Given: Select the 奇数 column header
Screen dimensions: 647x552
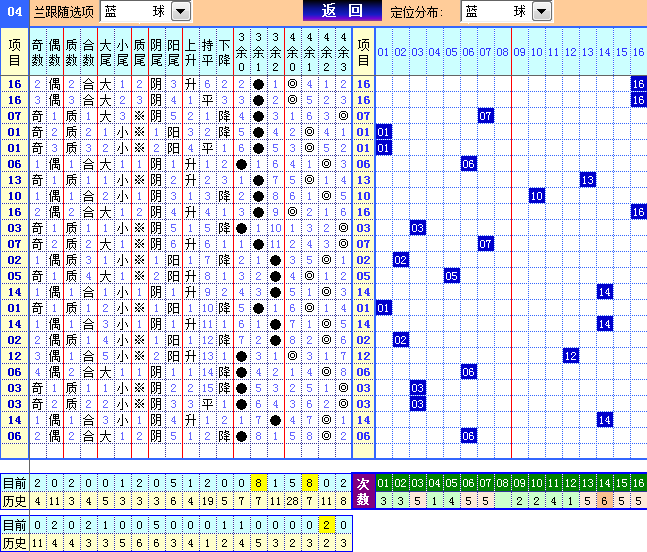Looking at the screenshot, I should pyautogui.click(x=38, y=52).
